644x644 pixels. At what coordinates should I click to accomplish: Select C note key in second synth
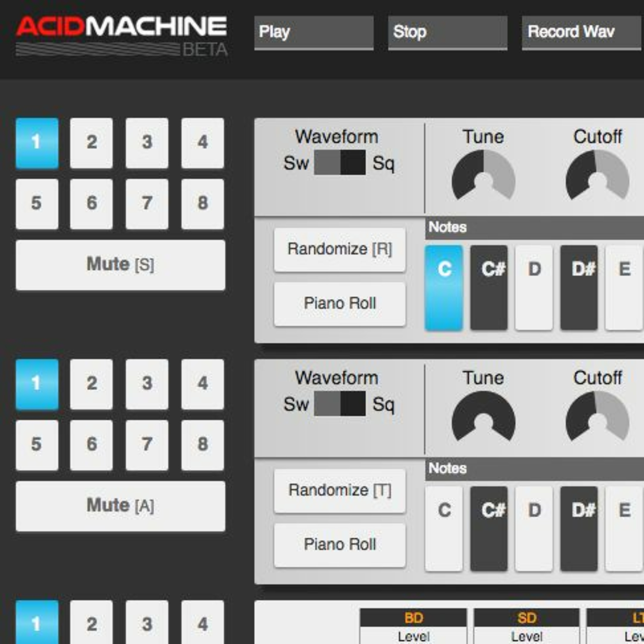click(x=444, y=529)
